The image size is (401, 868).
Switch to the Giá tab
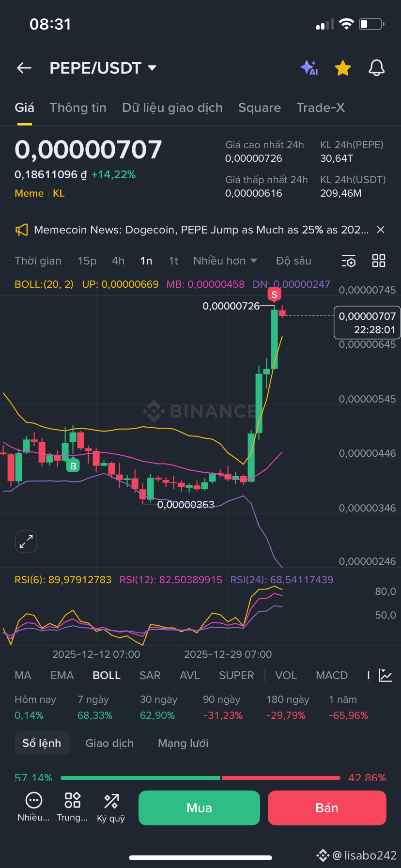[24, 108]
